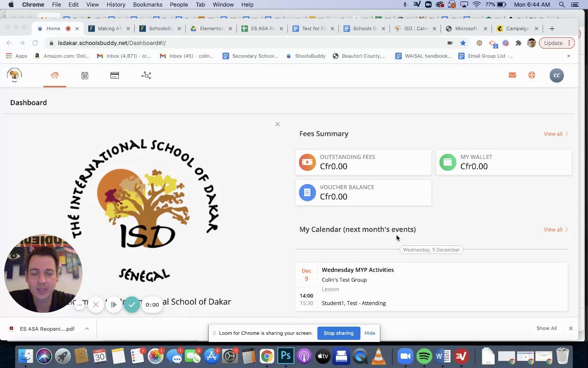
Task: Open a new Chrome tab
Action: click(x=552, y=29)
